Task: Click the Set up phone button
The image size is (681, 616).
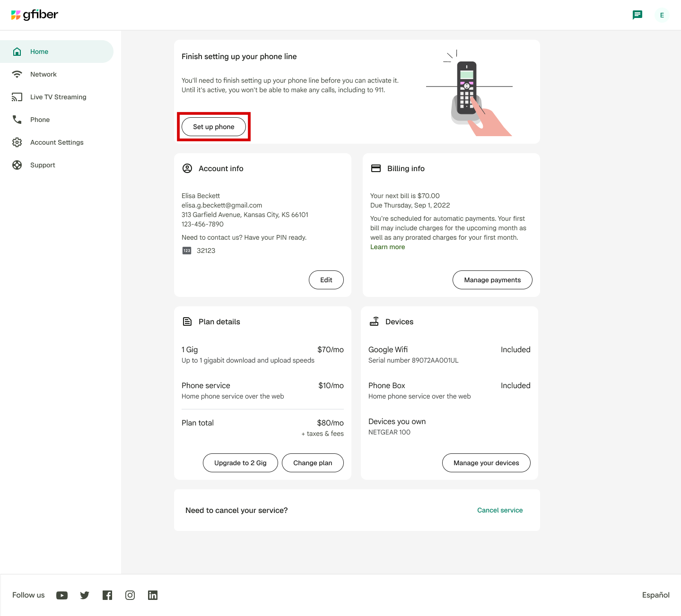Action: tap(214, 127)
